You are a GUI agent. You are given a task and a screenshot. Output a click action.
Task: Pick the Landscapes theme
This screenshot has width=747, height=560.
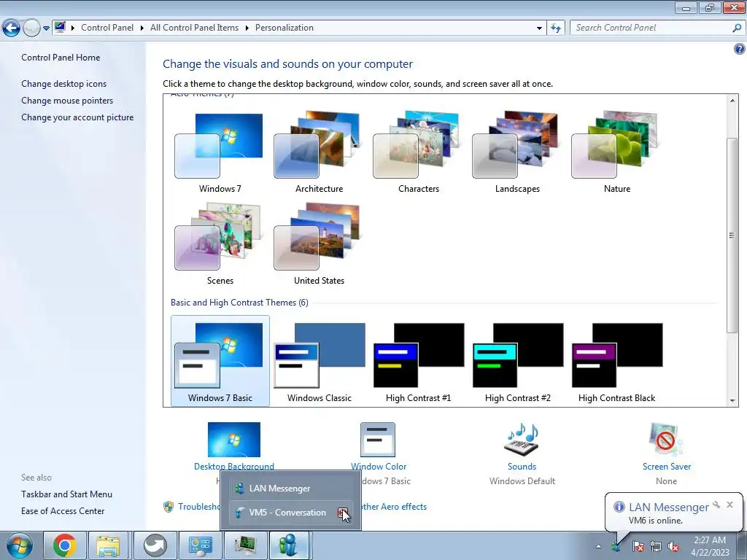[x=517, y=152]
